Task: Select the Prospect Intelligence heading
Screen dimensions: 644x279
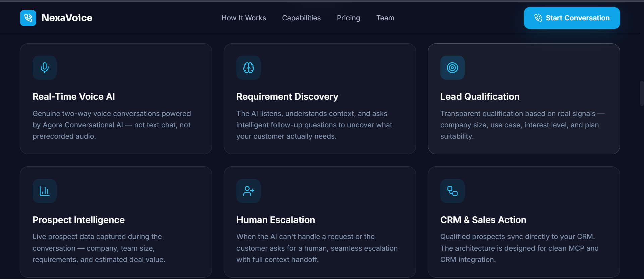Action: [78, 220]
